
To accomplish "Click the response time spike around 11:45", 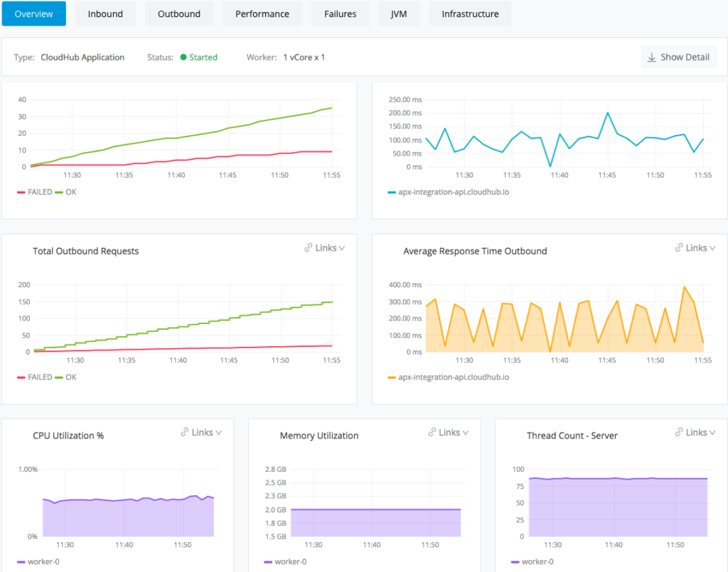I will coord(608,113).
